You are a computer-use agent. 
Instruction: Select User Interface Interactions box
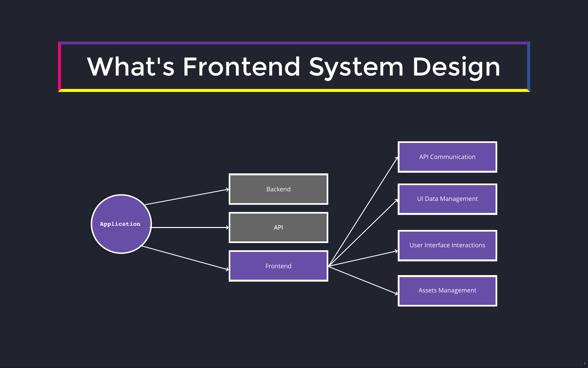coord(447,245)
